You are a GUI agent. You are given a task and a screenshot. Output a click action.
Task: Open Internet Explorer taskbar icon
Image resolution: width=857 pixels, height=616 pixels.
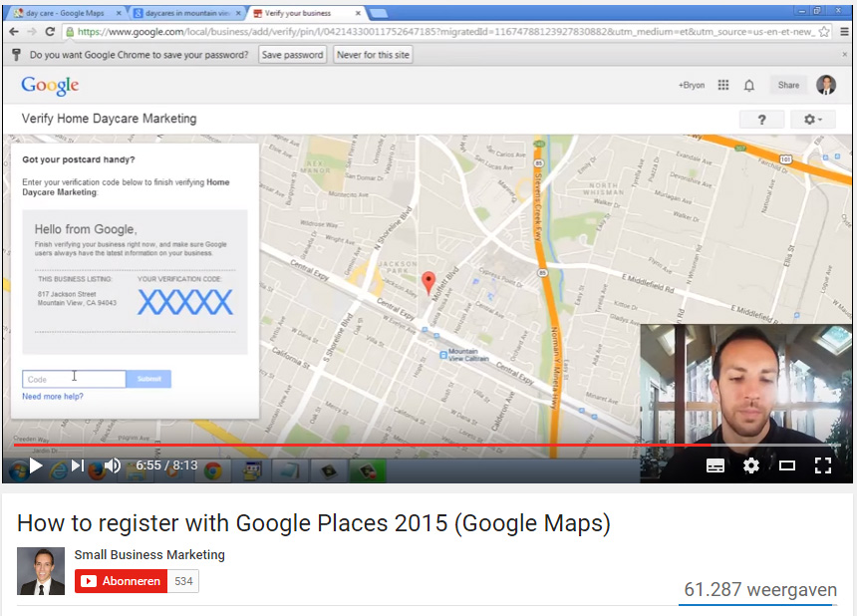(58, 470)
